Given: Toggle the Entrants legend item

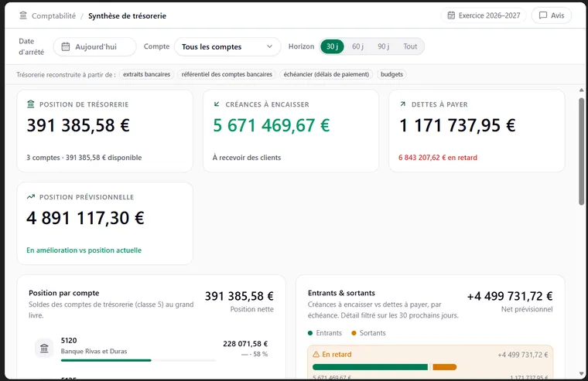Looking at the screenshot, I should point(325,333).
